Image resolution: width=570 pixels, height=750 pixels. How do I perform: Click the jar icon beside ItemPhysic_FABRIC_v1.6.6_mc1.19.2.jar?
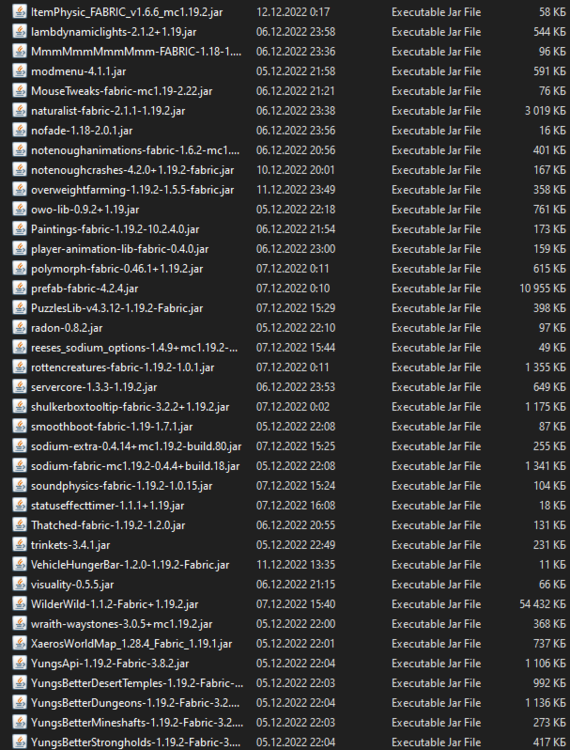point(19,12)
